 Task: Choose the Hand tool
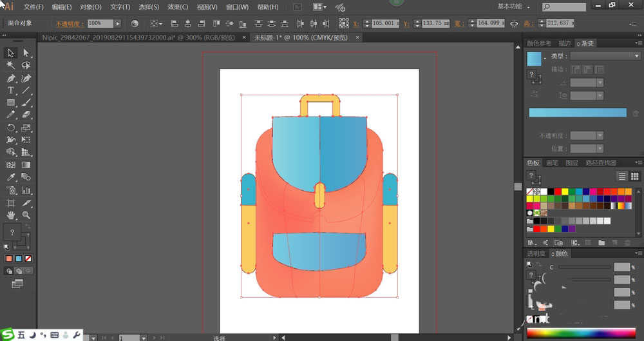coord(11,215)
